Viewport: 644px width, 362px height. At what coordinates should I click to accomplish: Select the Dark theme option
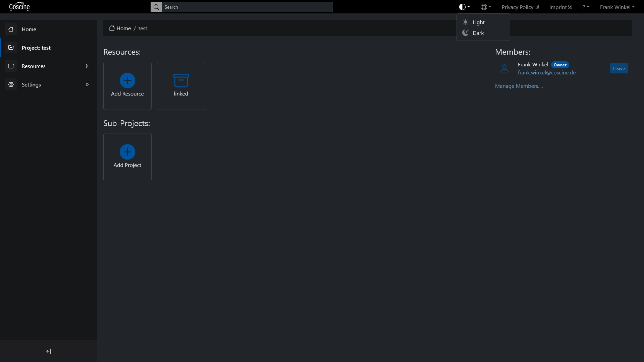coord(483,33)
